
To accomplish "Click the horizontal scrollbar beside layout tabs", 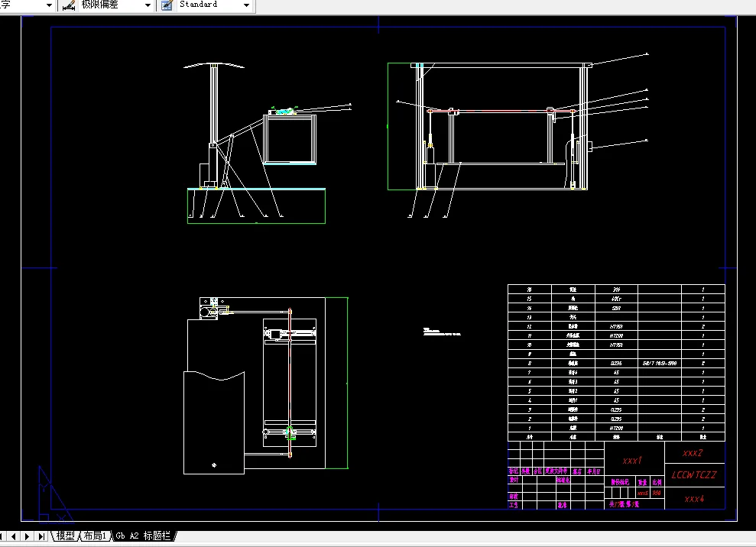I will click(466, 536).
